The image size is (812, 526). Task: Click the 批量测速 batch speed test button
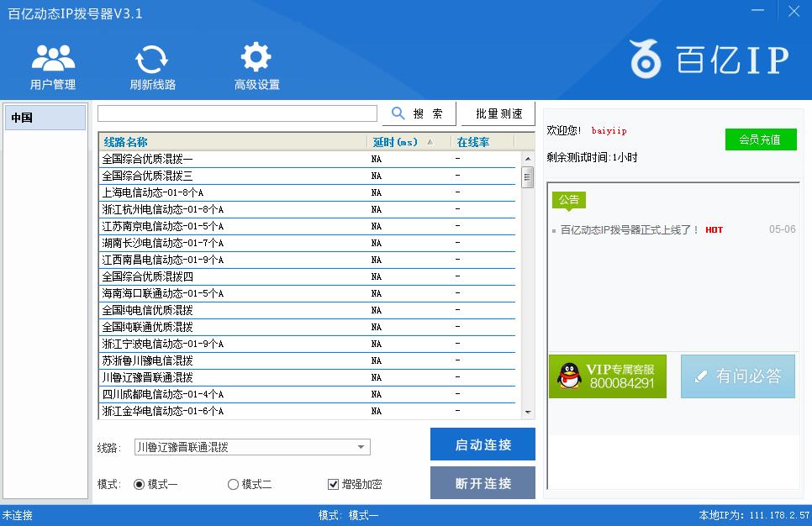pyautogui.click(x=498, y=113)
